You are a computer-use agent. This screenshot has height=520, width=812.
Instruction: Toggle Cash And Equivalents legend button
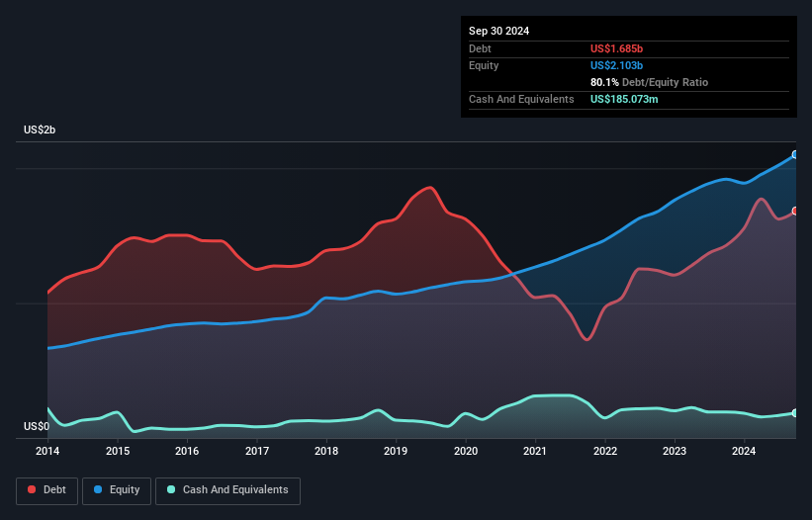pos(227,490)
